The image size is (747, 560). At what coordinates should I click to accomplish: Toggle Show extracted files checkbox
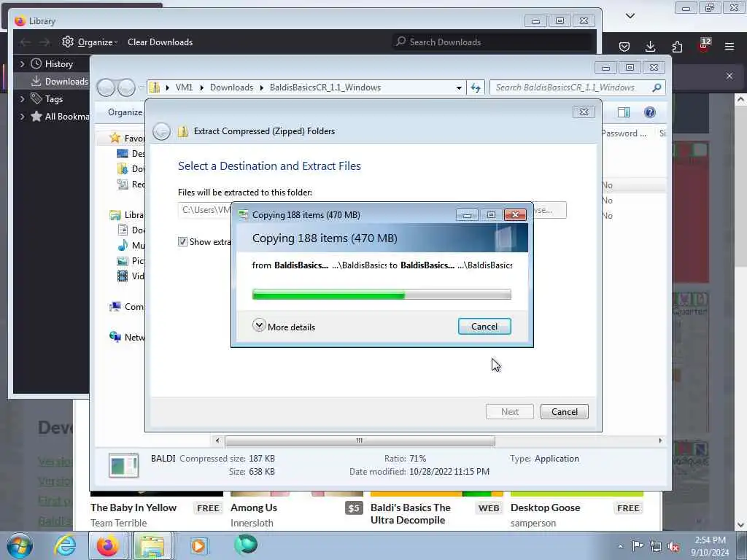[x=182, y=242]
